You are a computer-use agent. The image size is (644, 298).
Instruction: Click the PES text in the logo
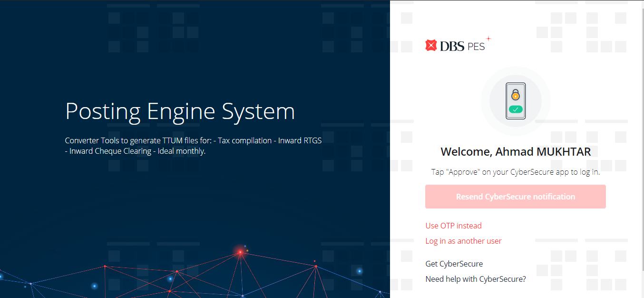(x=476, y=47)
